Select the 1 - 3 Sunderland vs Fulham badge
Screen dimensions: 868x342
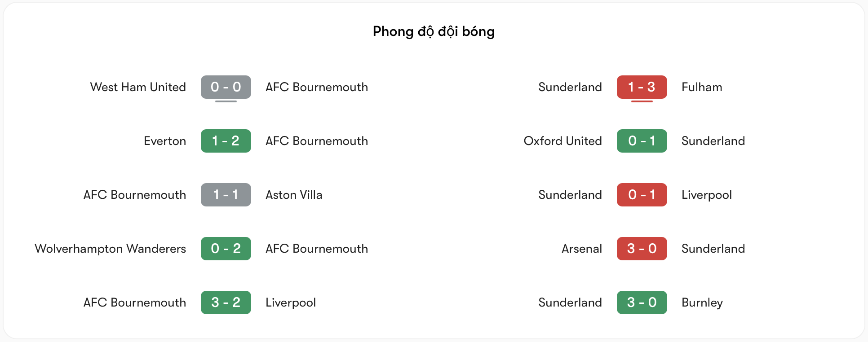[642, 87]
